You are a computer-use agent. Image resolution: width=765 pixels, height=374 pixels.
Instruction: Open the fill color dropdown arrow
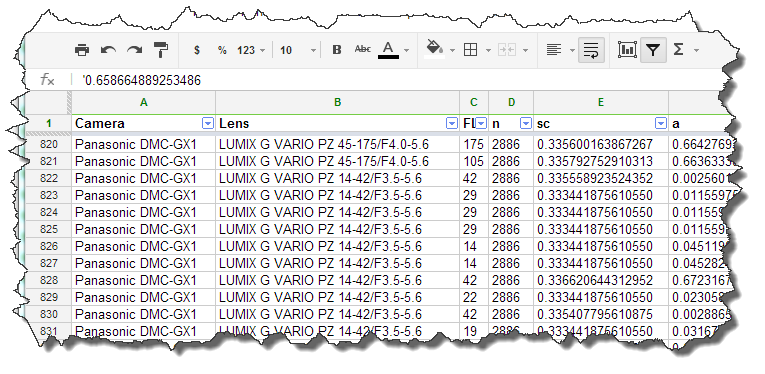click(452, 50)
